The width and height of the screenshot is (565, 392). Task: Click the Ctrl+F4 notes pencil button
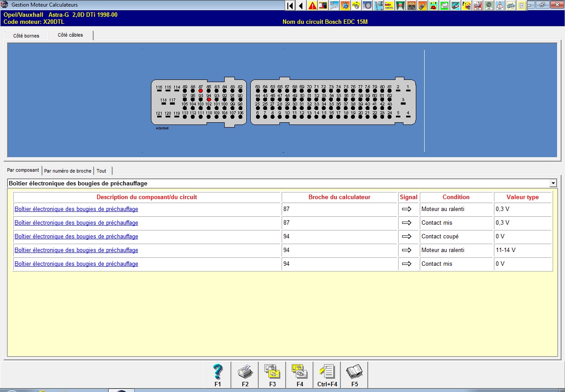[x=327, y=375]
